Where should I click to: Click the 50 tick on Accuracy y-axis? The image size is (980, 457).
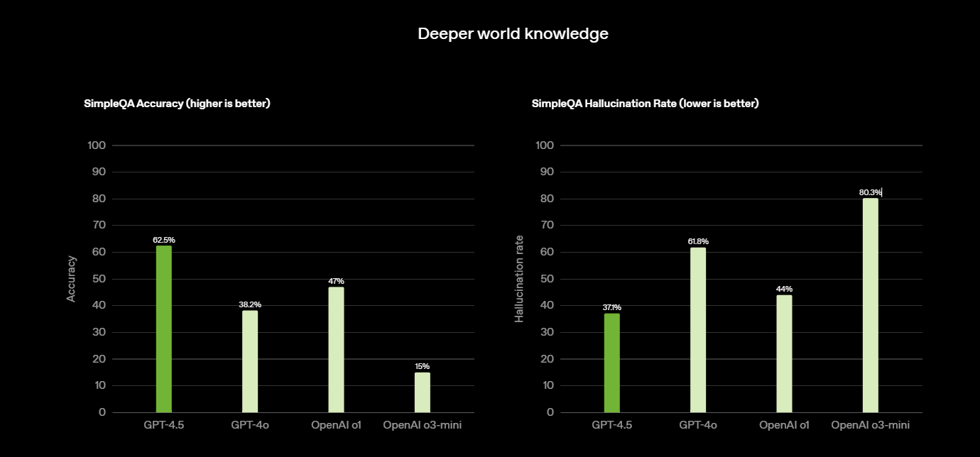click(98, 279)
